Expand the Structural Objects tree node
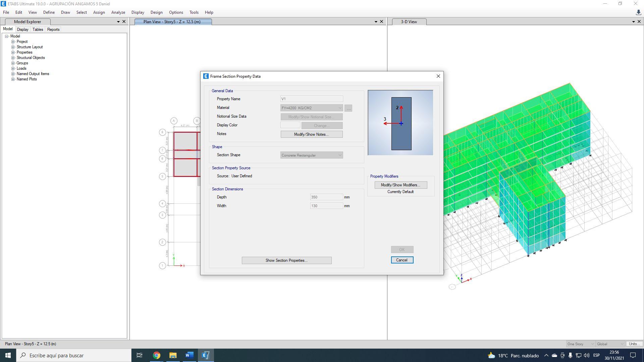Image resolution: width=644 pixels, height=362 pixels. click(13, 58)
